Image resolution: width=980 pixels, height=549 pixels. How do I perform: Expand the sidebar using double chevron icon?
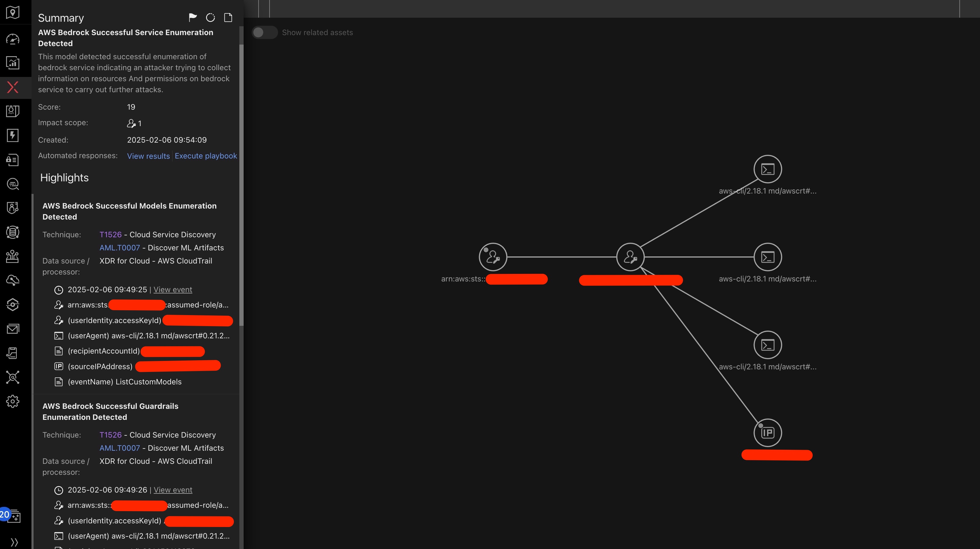pyautogui.click(x=14, y=542)
